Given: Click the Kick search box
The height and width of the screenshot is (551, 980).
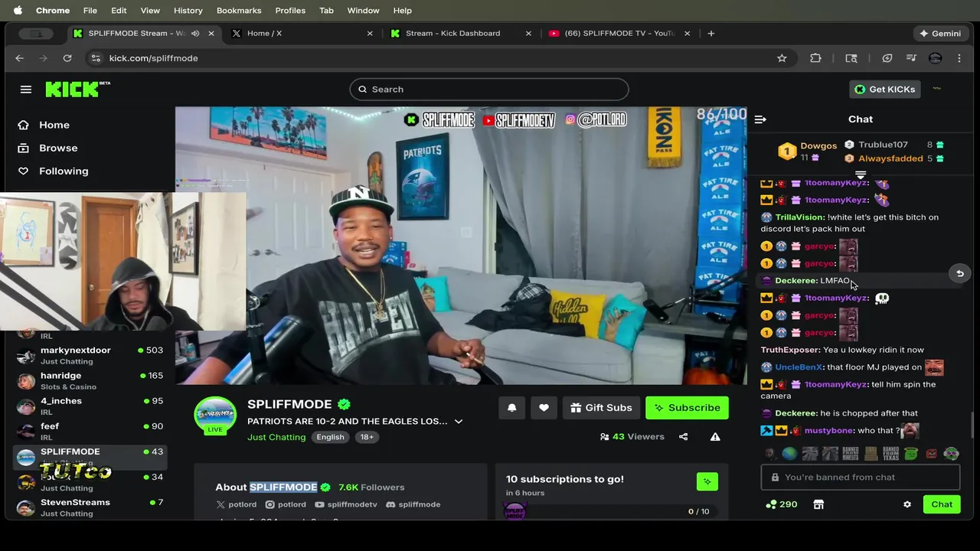Looking at the screenshot, I should 489,90.
